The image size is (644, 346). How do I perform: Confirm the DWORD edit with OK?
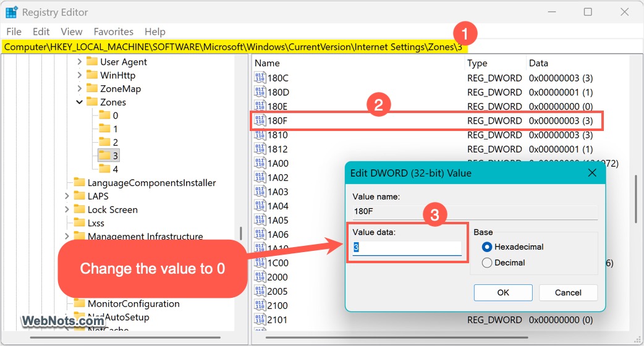coord(503,293)
